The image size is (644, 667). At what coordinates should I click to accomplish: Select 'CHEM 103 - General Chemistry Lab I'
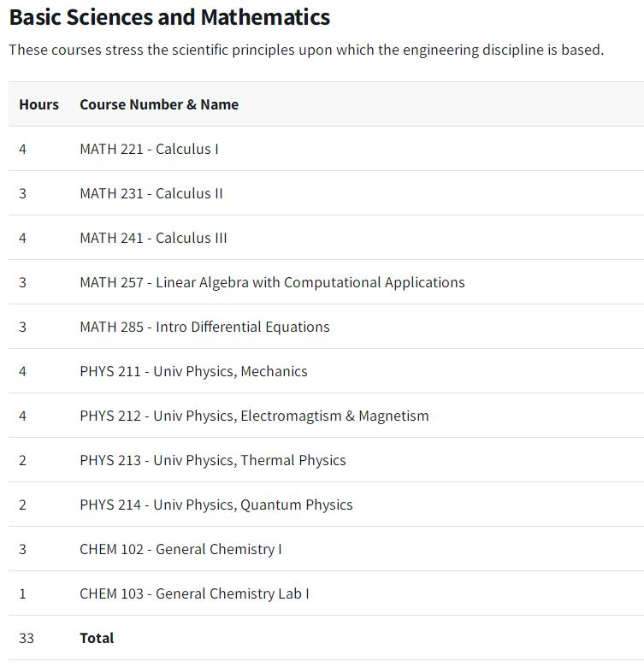pos(194,593)
